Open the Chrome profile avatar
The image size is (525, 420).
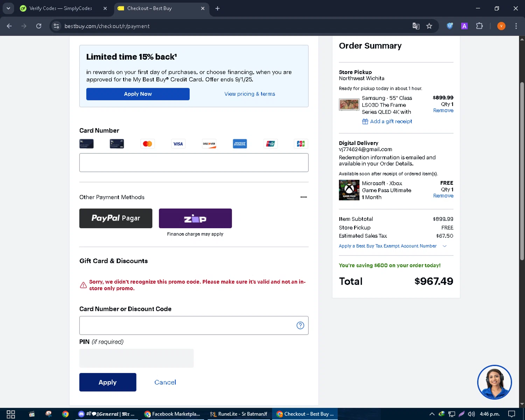[501, 26]
